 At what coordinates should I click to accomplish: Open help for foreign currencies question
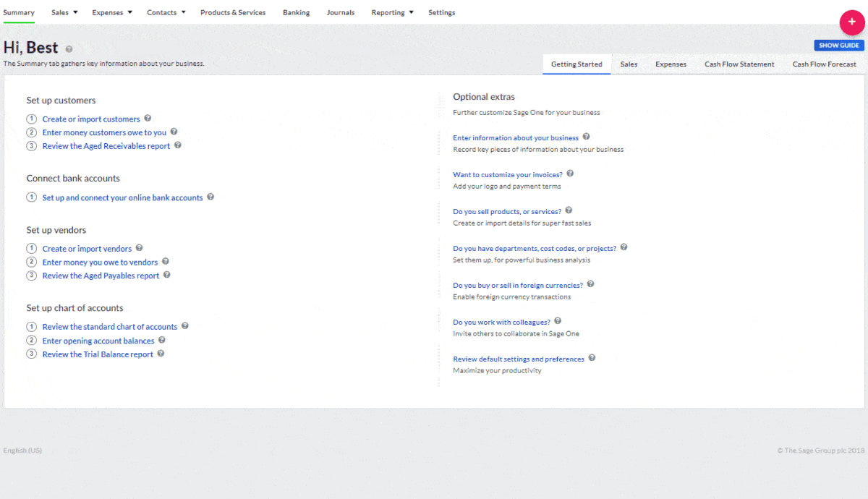coord(590,285)
